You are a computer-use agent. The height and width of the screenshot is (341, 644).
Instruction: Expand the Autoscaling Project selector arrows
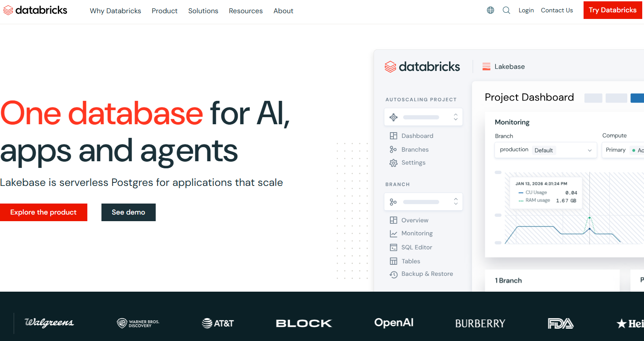[x=456, y=117]
